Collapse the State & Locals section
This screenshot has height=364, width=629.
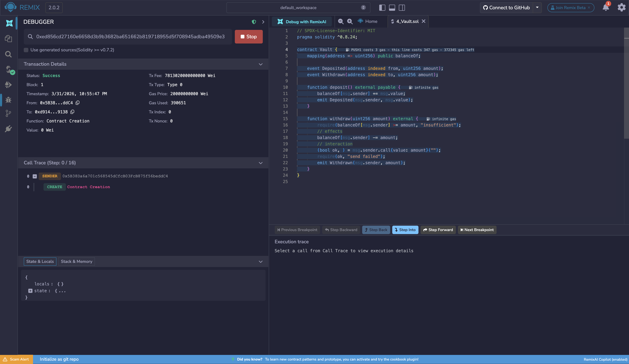(x=261, y=262)
